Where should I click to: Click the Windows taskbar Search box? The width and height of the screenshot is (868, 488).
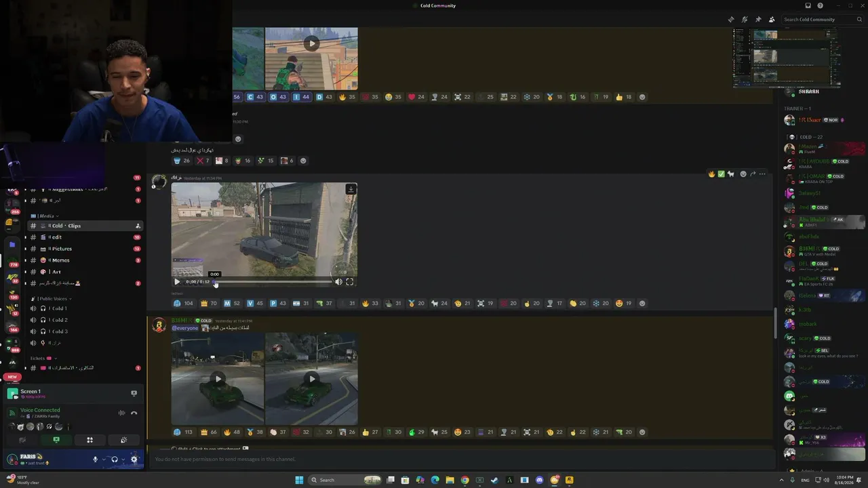(346, 480)
